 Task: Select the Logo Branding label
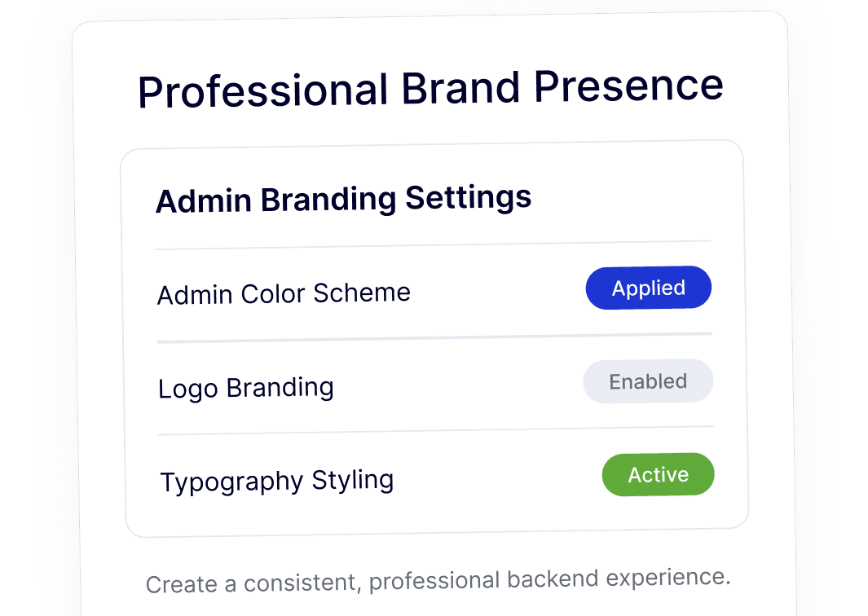[246, 388]
